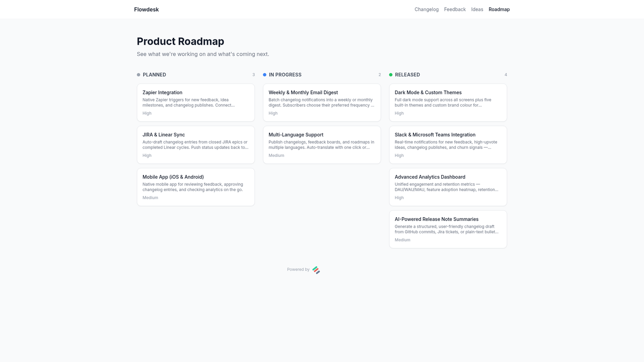Open the Zapier Integration card
The height and width of the screenshot is (362, 644).
pos(196,103)
